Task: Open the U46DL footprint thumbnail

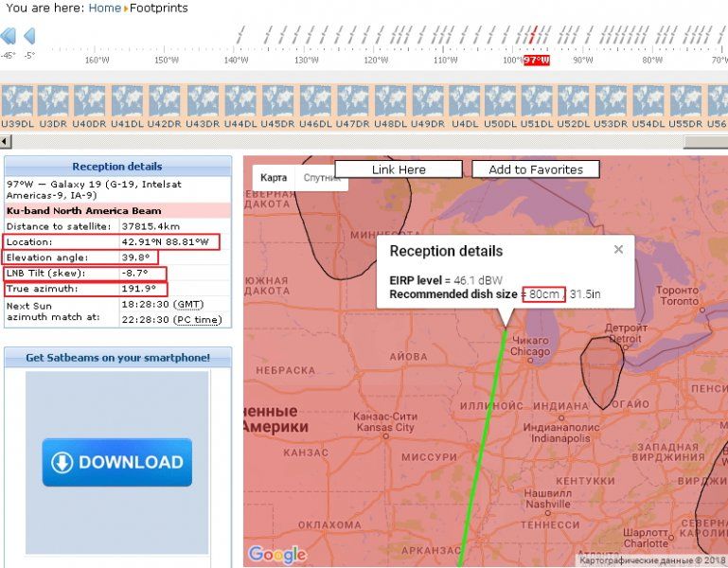Action: (315, 101)
